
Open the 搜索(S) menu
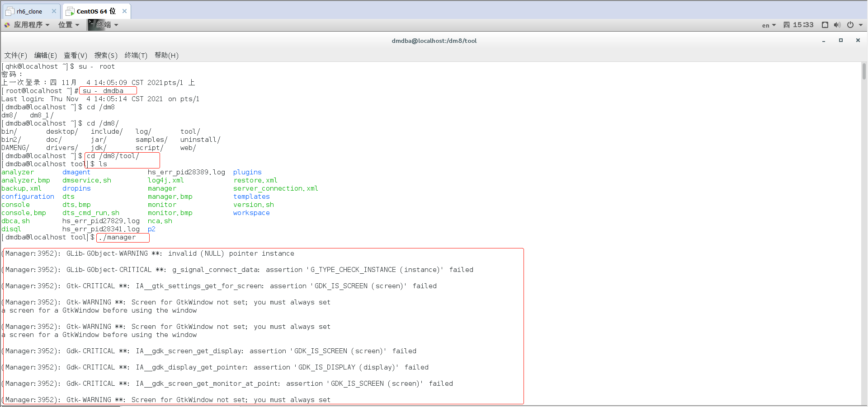[106, 56]
